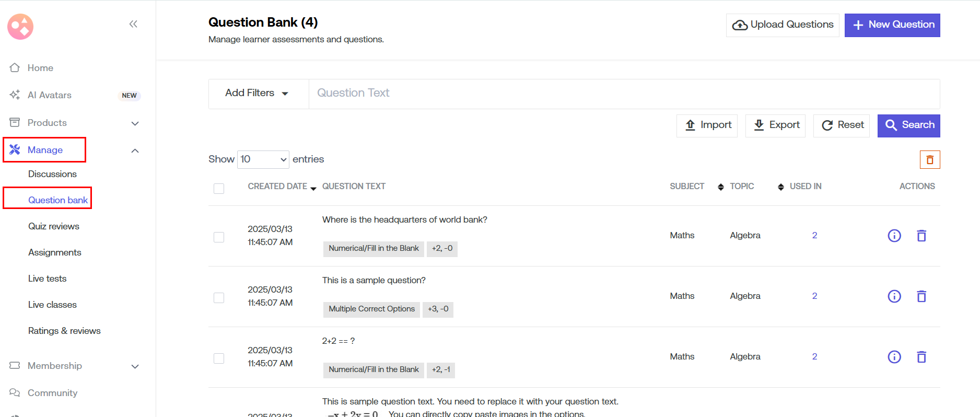Viewport: 980px width, 417px height.
Task: Click info icon for sample question row
Action: [x=894, y=296]
